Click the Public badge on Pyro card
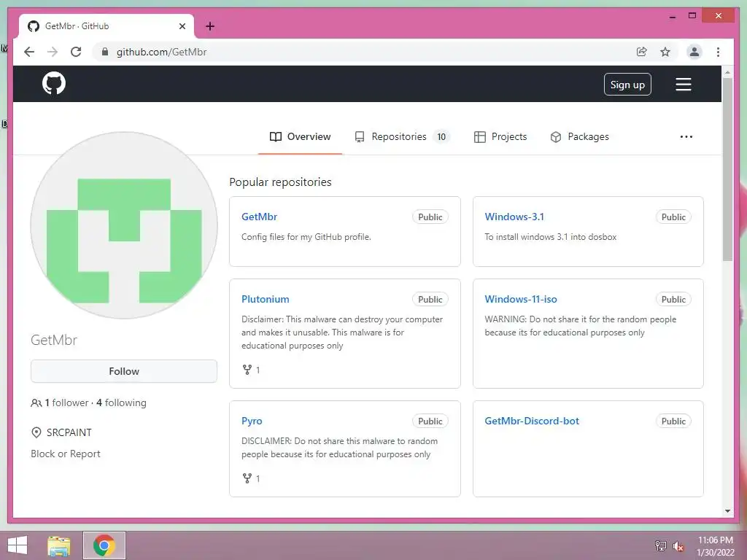The height and width of the screenshot is (560, 747). pyautogui.click(x=430, y=421)
